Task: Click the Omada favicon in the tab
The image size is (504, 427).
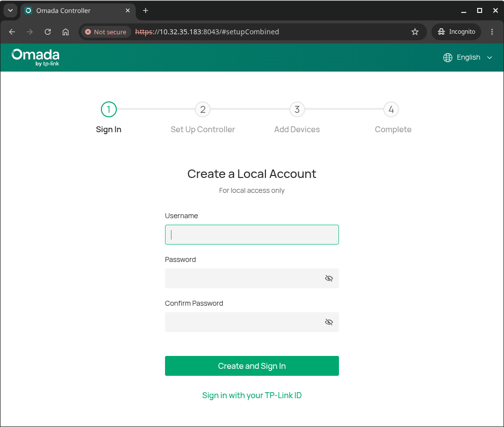Action: 28,10
